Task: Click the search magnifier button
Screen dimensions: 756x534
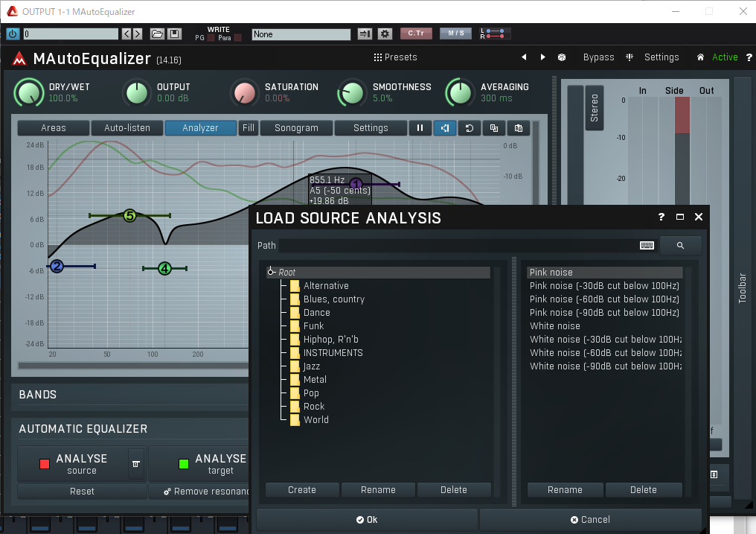Action: pos(680,246)
